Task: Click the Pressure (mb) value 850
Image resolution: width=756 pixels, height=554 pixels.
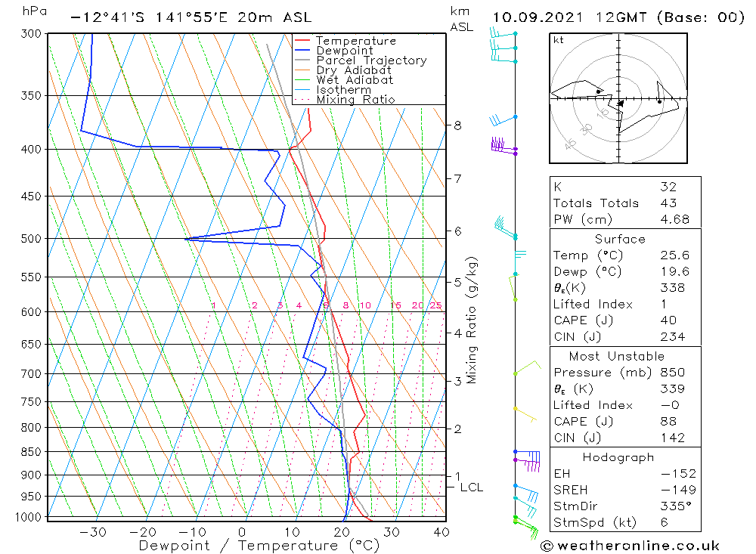Action: pyautogui.click(x=673, y=372)
